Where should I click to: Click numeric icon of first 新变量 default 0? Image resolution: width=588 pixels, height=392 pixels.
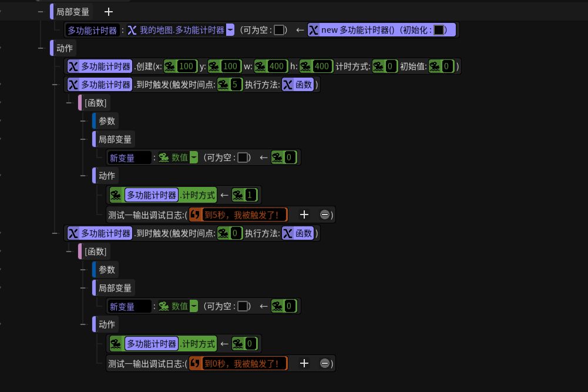tap(277, 158)
